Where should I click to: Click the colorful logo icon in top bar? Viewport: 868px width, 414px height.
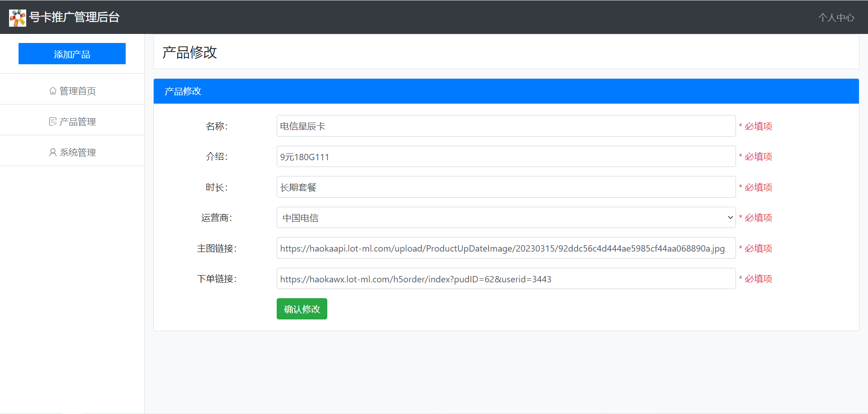click(18, 17)
